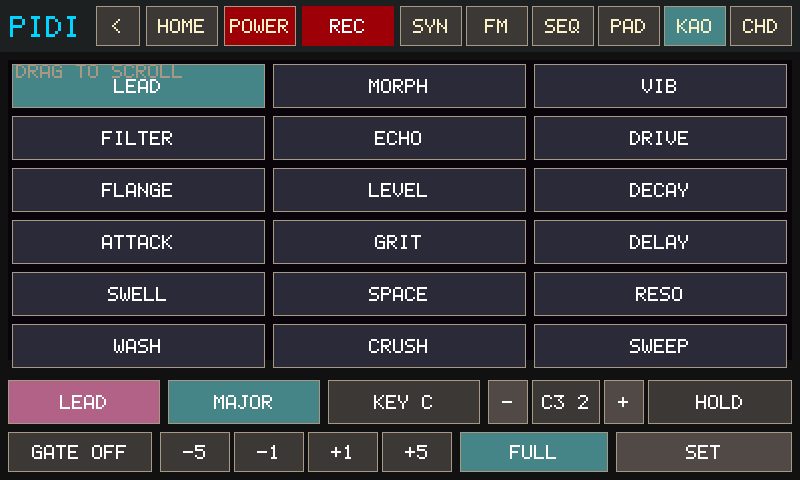
Task: Pick the RESO preset
Action: pyautogui.click(x=660, y=294)
